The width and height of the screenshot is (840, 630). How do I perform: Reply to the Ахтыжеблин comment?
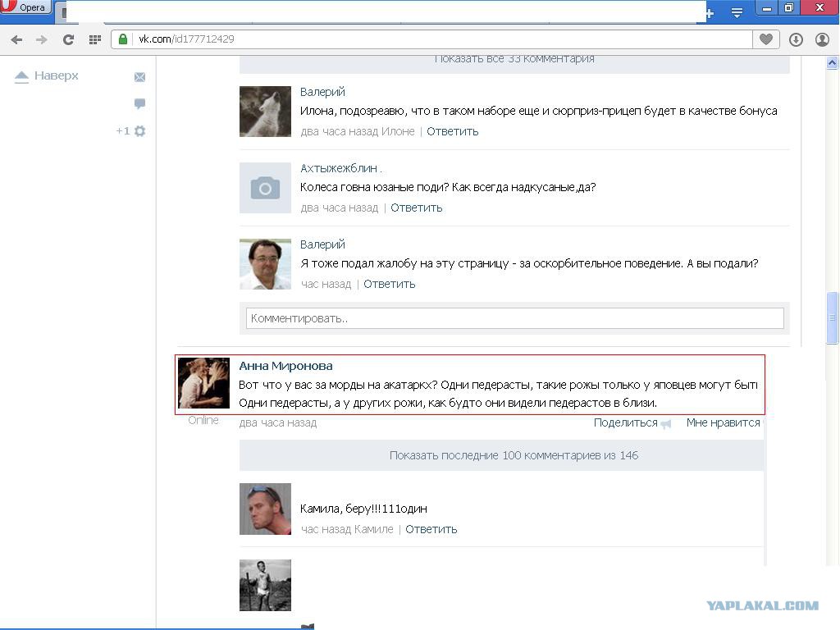tap(416, 208)
